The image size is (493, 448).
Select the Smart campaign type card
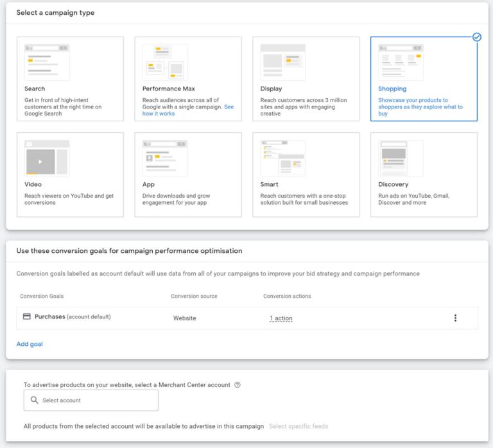point(306,175)
